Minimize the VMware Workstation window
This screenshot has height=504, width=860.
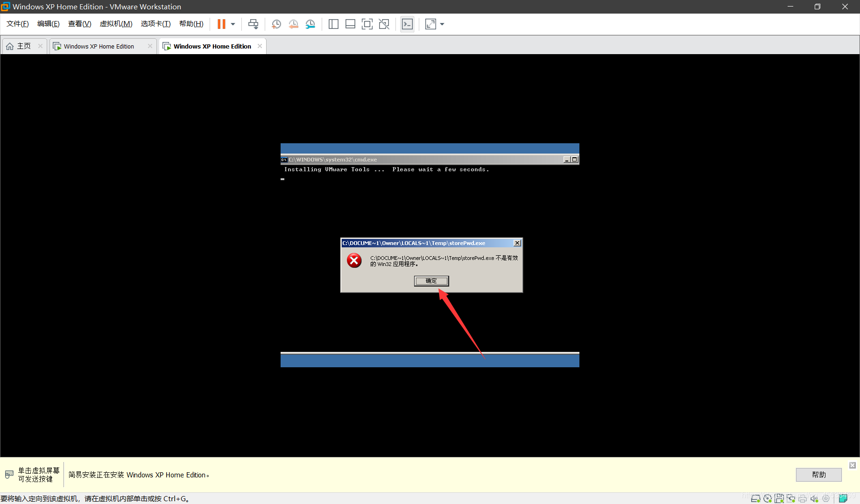(790, 7)
